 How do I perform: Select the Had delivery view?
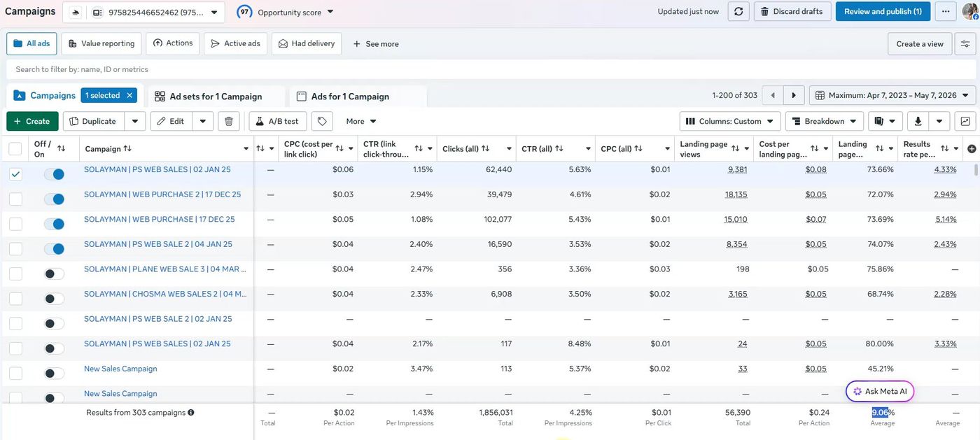pos(307,43)
